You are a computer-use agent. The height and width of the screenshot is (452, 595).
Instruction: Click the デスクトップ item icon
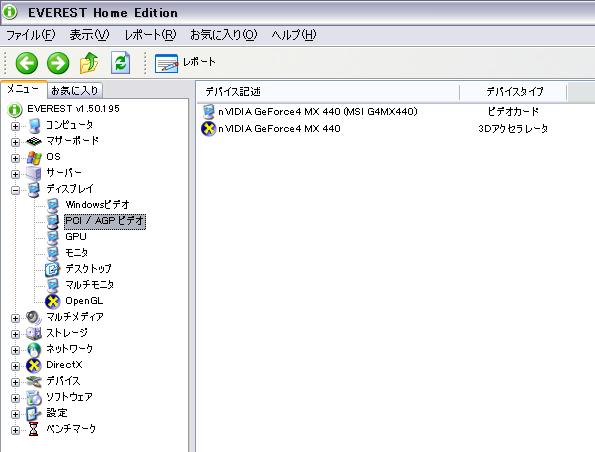52,269
